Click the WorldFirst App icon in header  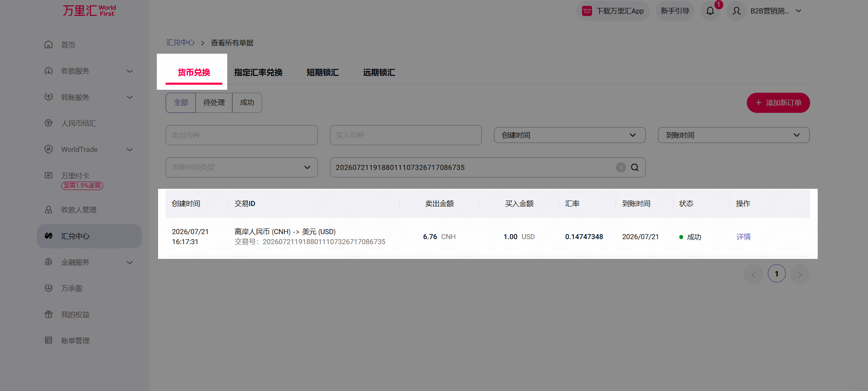coord(587,11)
